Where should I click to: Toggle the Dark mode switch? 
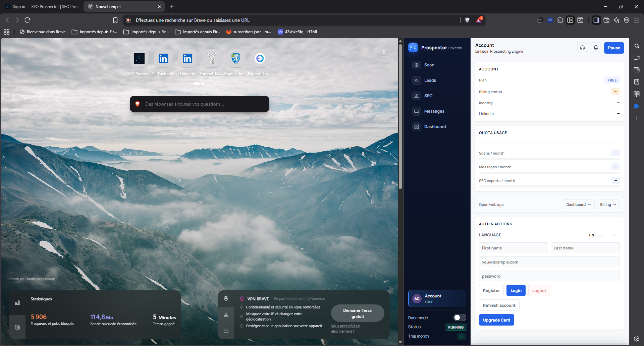tap(460, 318)
